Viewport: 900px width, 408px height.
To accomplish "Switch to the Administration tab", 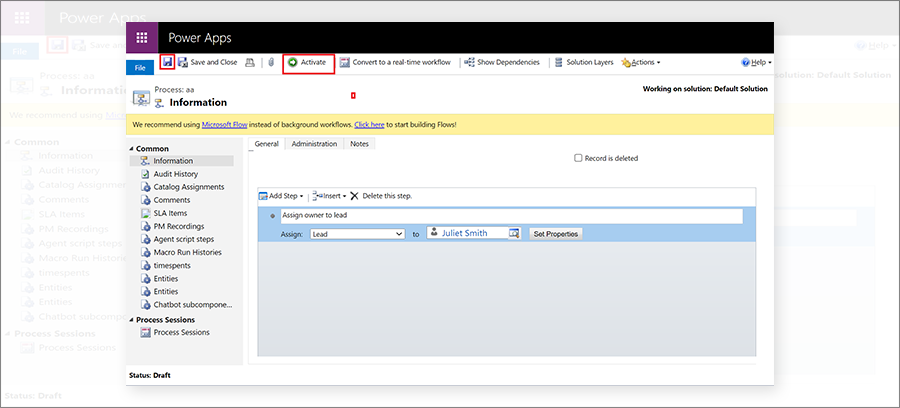I will (x=314, y=144).
